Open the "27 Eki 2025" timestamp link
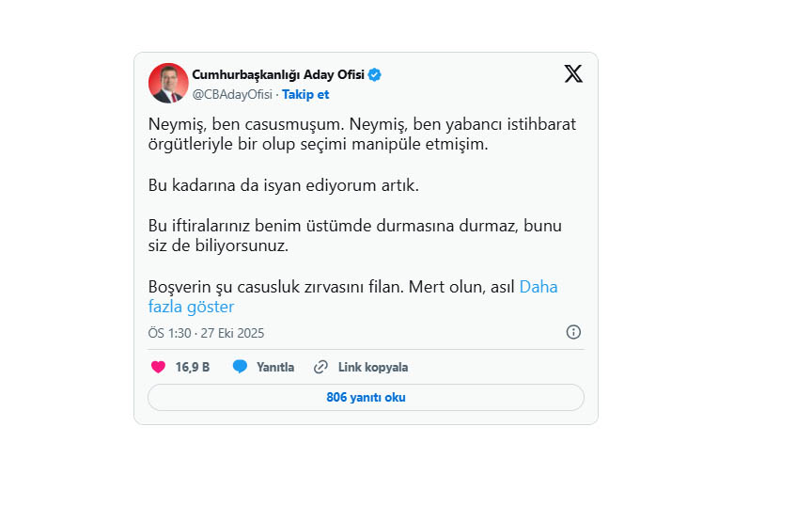The width and height of the screenshot is (812, 522). coord(232,333)
